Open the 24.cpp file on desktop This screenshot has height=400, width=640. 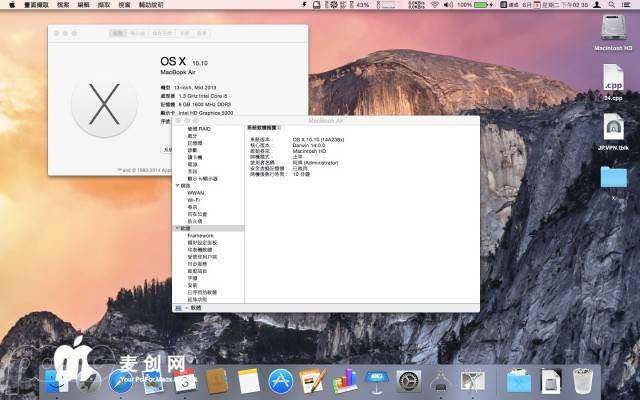coord(613,80)
